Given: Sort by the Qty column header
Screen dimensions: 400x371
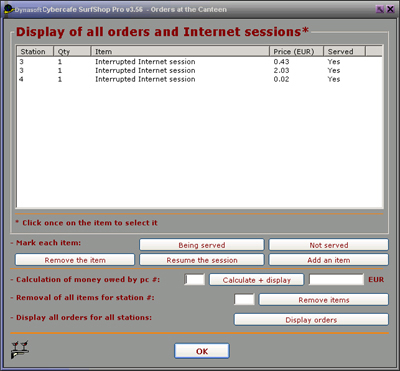Looking at the screenshot, I should (72, 51).
